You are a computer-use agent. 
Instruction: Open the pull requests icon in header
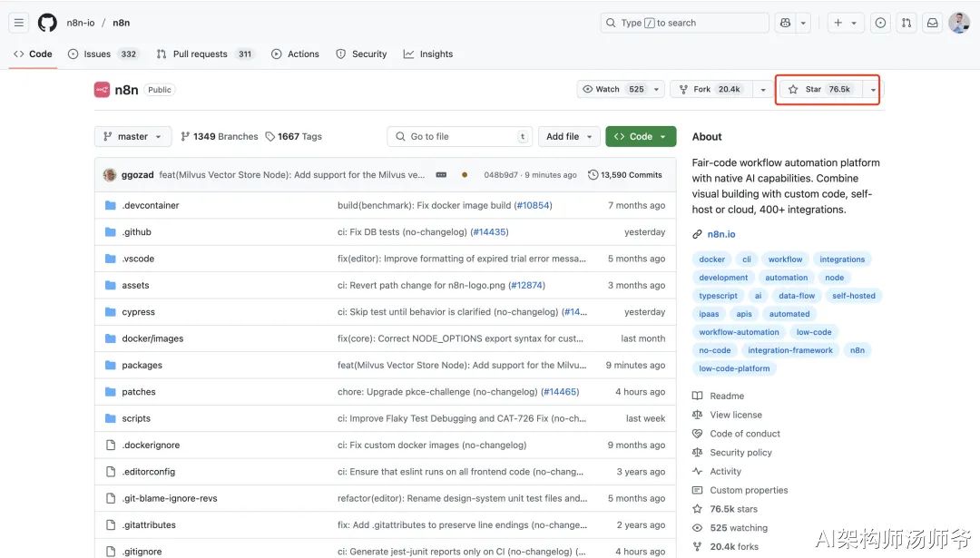(906, 23)
